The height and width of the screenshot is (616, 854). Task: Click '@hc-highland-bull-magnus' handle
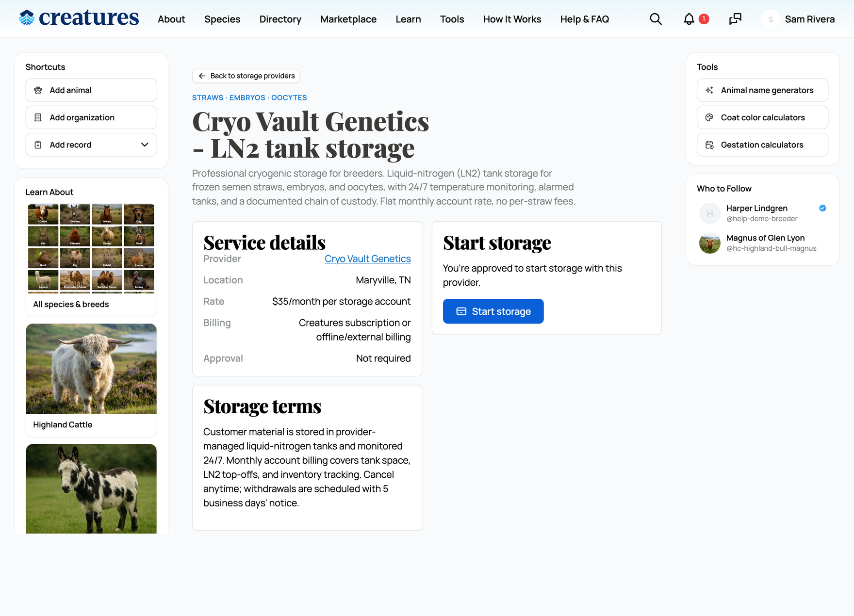tap(771, 248)
